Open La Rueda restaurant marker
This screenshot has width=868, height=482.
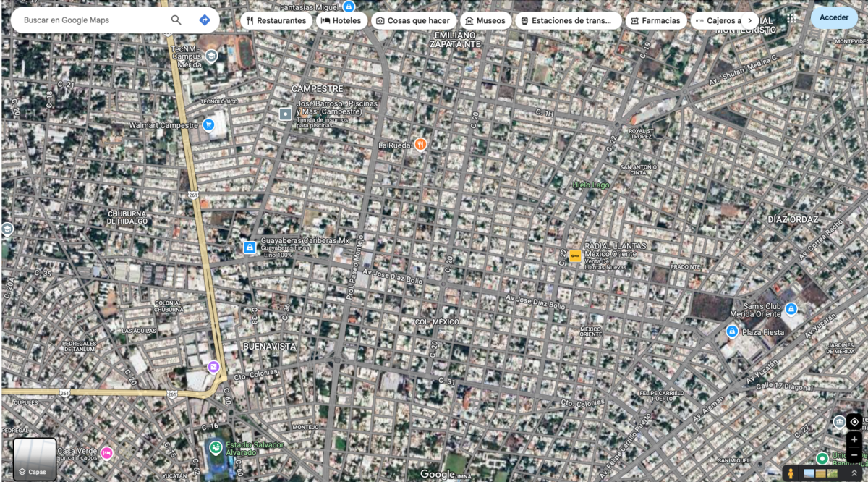420,145
